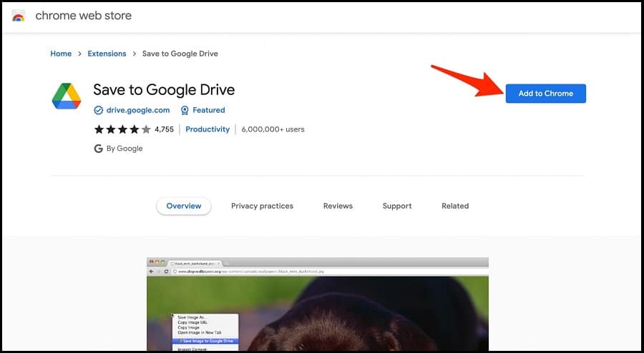Select the Overview tab
Image resolution: width=644 pixels, height=353 pixels.
pos(184,206)
